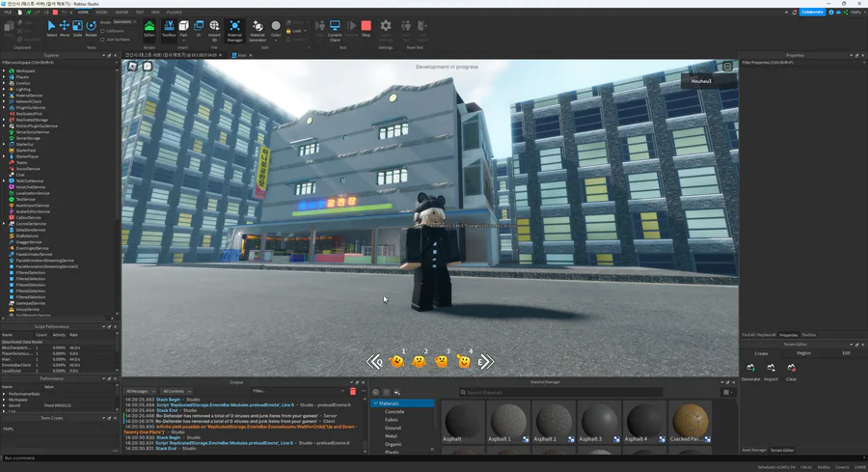Click the Filter workspace search field
The height and width of the screenshot is (472, 868).
coord(59,63)
